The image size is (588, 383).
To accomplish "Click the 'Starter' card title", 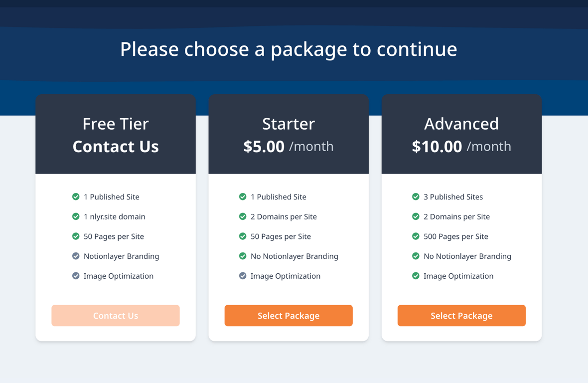I will point(289,124).
